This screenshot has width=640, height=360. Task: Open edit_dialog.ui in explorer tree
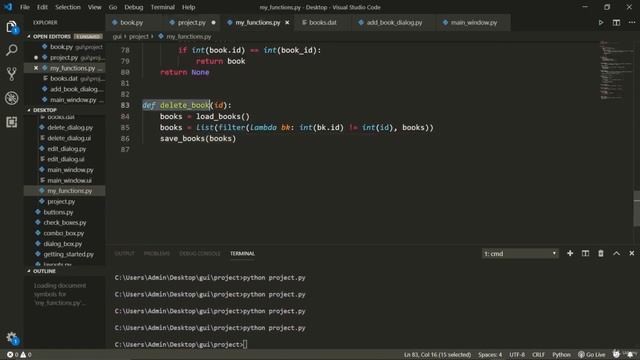(65, 159)
